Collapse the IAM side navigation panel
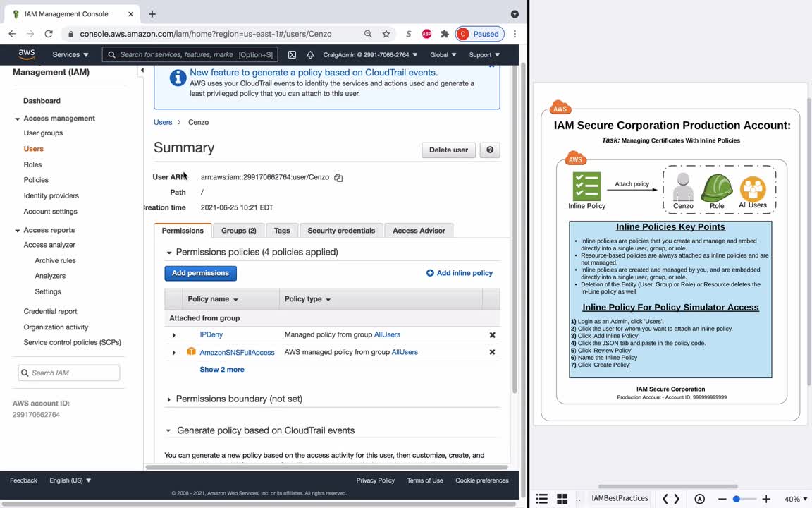812x508 pixels. pyautogui.click(x=142, y=70)
